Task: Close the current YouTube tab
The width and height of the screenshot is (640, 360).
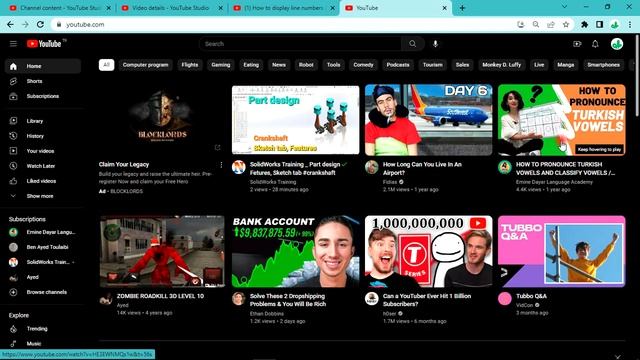Action: [x=444, y=8]
